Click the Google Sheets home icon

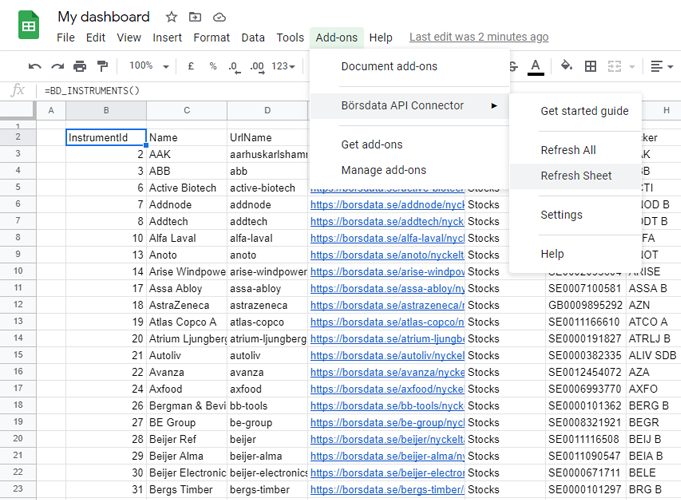29,26
